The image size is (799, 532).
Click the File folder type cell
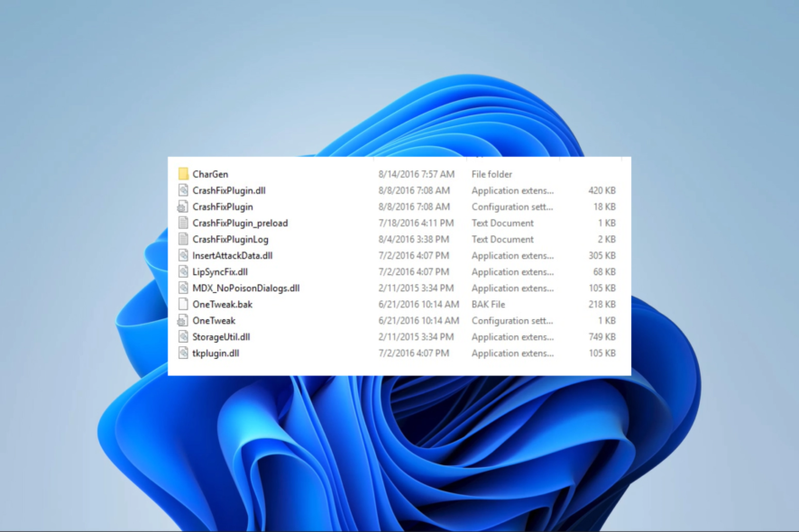(x=491, y=174)
